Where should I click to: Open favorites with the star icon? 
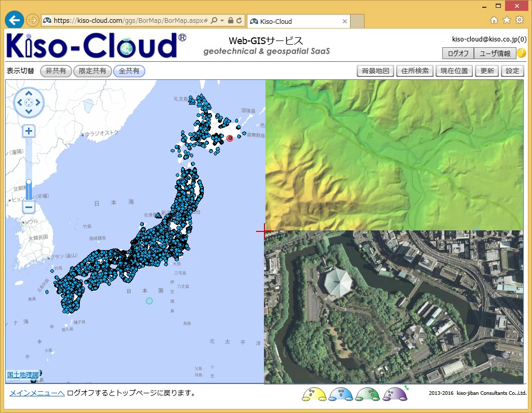[x=507, y=20]
